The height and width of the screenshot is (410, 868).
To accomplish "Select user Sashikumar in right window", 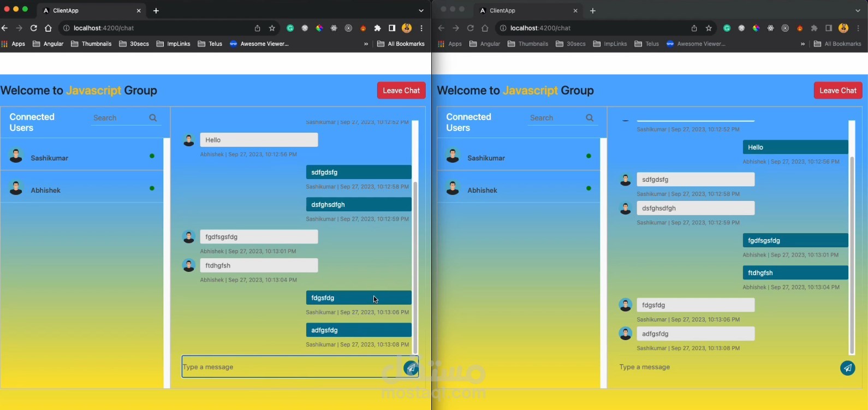I will (519, 156).
